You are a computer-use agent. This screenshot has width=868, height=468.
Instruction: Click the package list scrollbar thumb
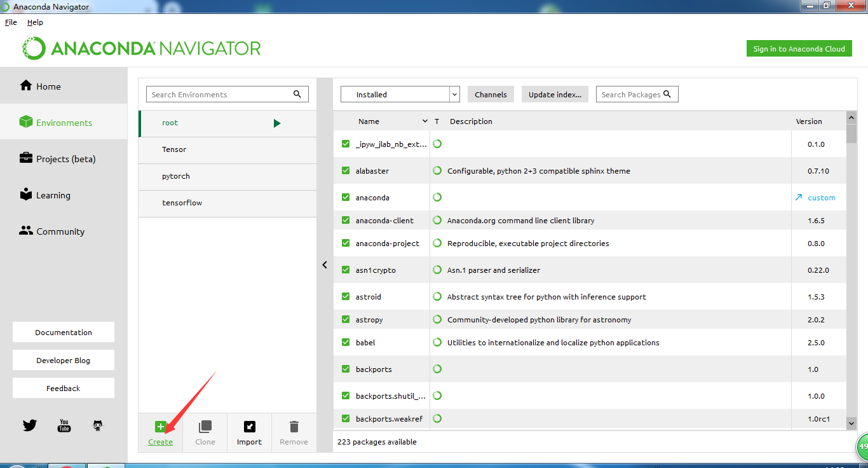tap(851, 134)
